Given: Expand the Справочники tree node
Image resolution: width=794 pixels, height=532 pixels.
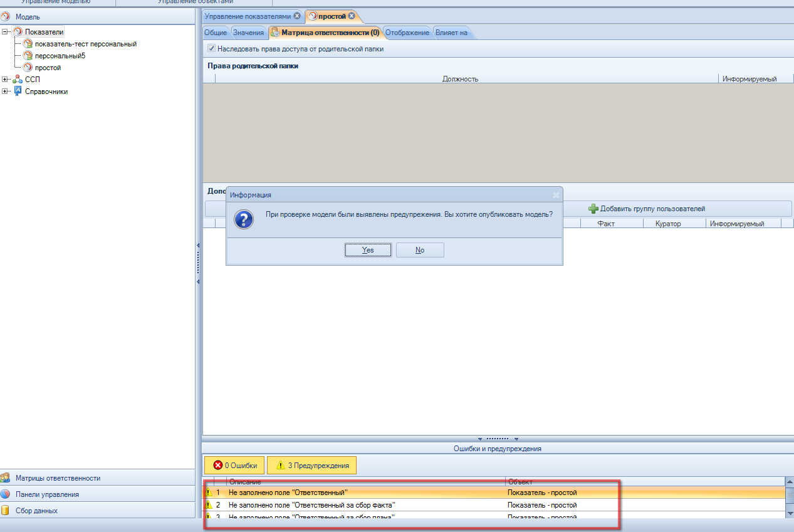Looking at the screenshot, I should (6, 91).
